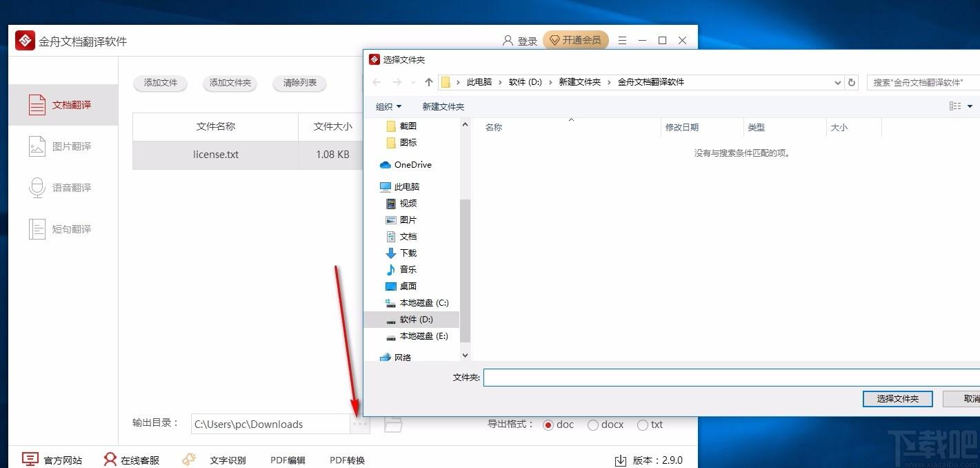Select 文档 in navigation tree

coord(401,236)
